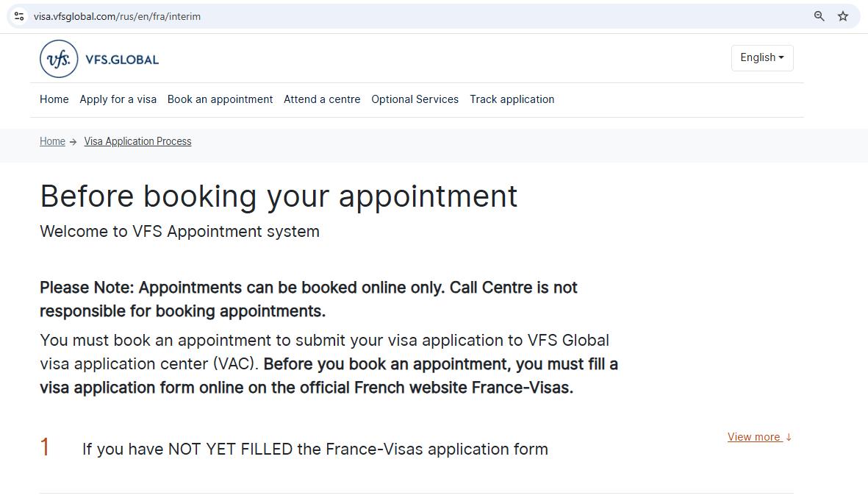
Task: Click the Visa Application Process breadcrumb
Action: pyautogui.click(x=137, y=141)
